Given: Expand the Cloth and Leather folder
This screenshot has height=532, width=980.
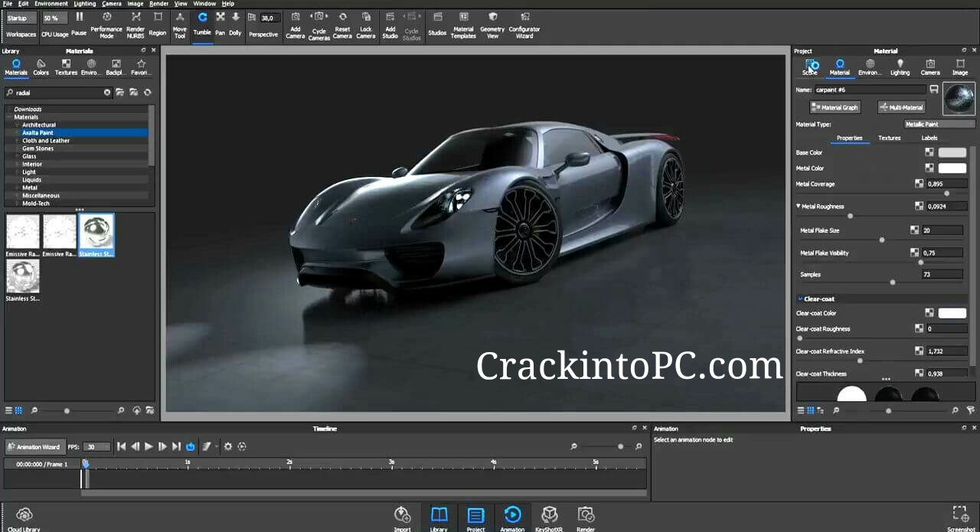Looking at the screenshot, I should coord(17,141).
